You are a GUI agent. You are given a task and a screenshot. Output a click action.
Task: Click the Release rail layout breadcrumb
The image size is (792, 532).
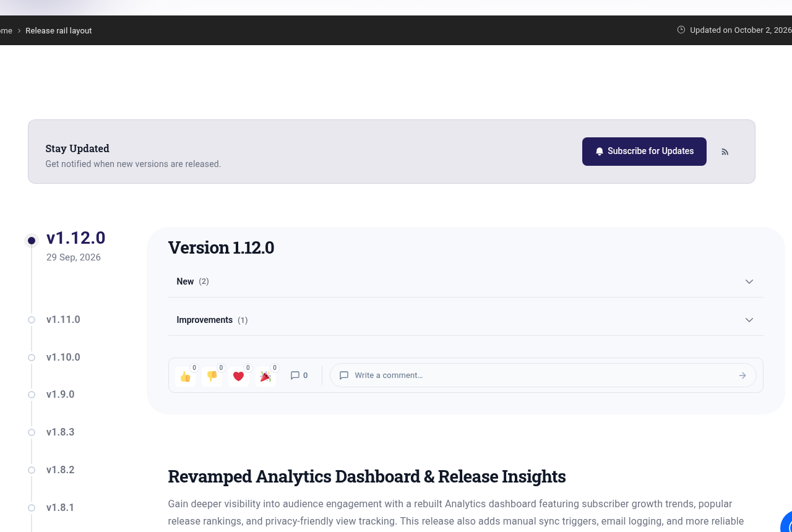(x=59, y=31)
